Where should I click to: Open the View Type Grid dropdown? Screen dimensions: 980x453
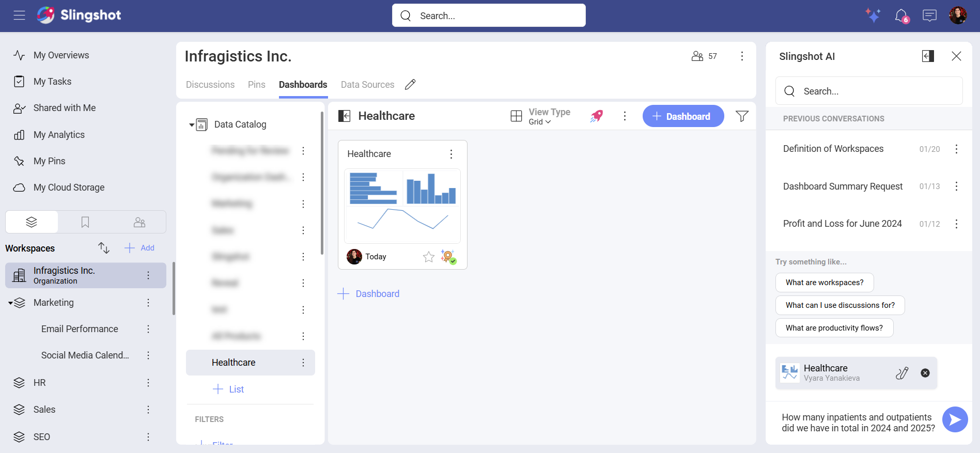pos(540,116)
